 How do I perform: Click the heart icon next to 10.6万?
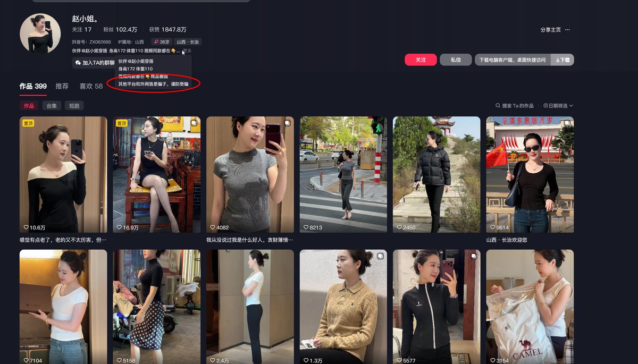click(26, 227)
